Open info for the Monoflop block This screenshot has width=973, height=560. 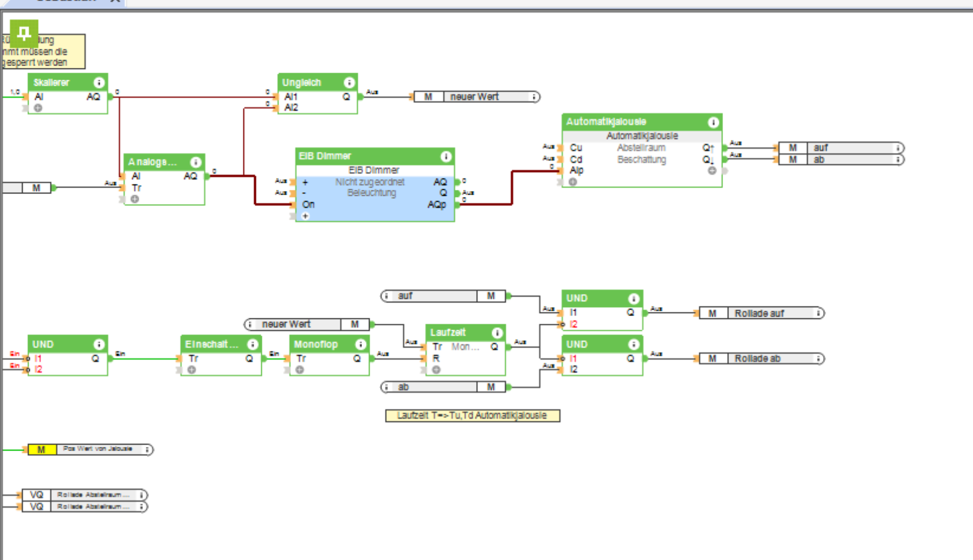tap(360, 344)
